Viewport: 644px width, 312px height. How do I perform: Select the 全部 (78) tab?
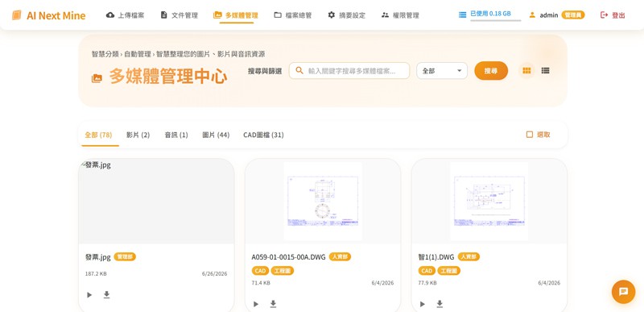click(98, 135)
